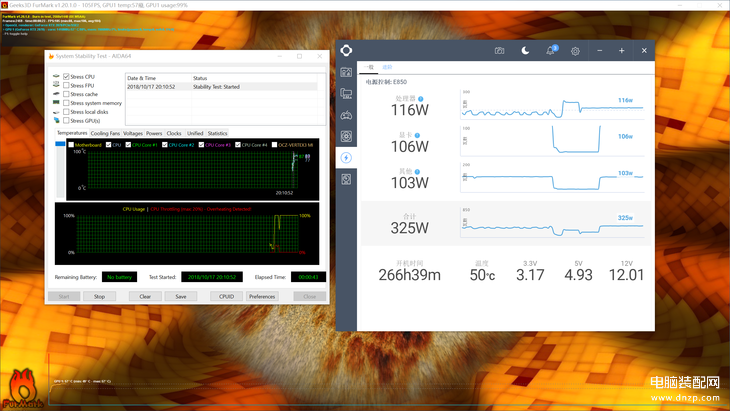
Task: Click the Stress cache chip icon
Action: pyautogui.click(x=56, y=94)
